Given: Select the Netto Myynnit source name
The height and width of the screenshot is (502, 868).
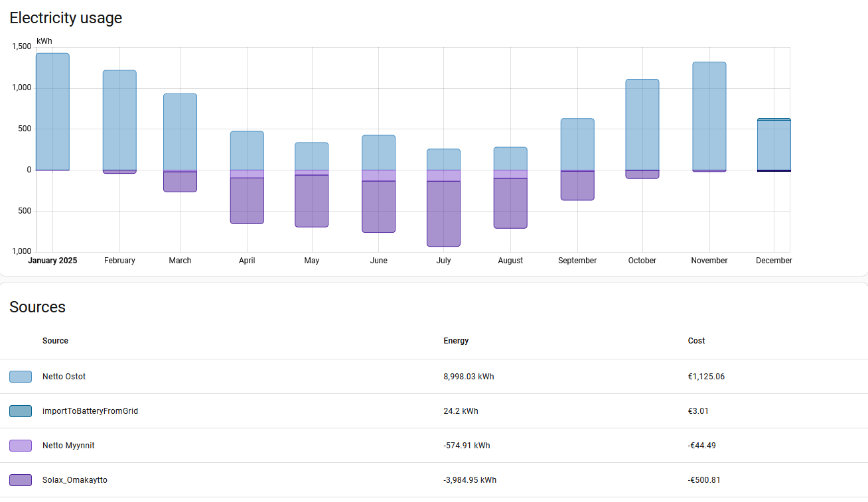Looking at the screenshot, I should 68,446.
